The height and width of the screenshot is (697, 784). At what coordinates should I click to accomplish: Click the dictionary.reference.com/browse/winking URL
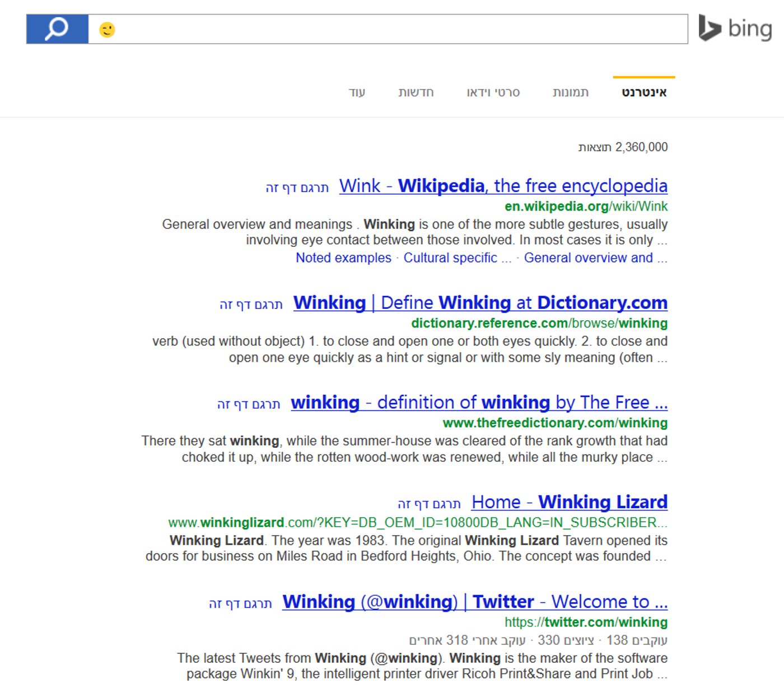point(539,323)
